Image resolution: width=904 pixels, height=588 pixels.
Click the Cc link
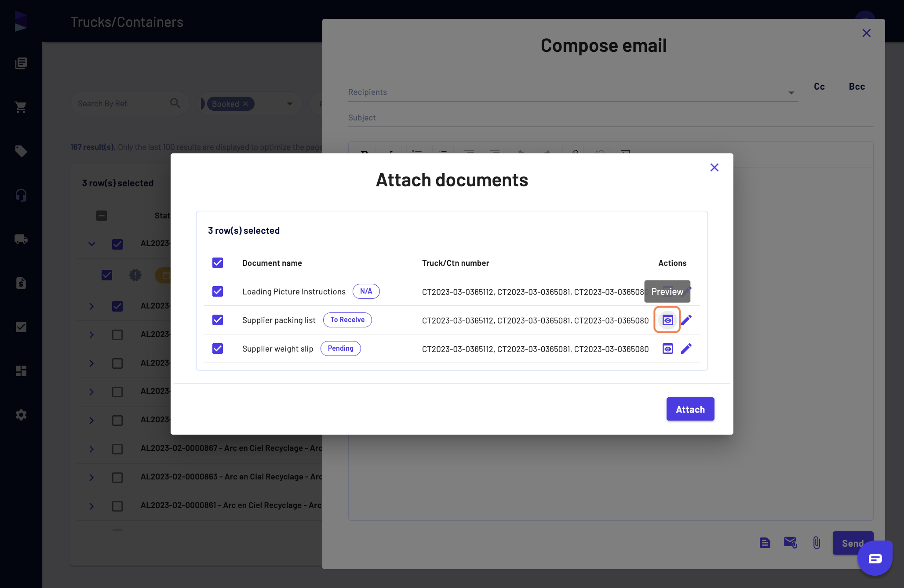pos(819,87)
